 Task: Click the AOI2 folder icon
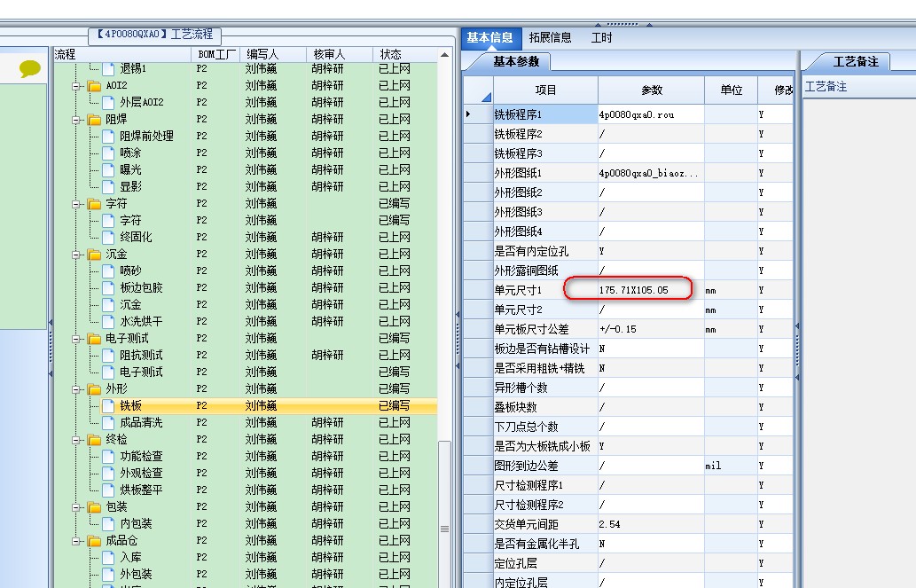94,86
